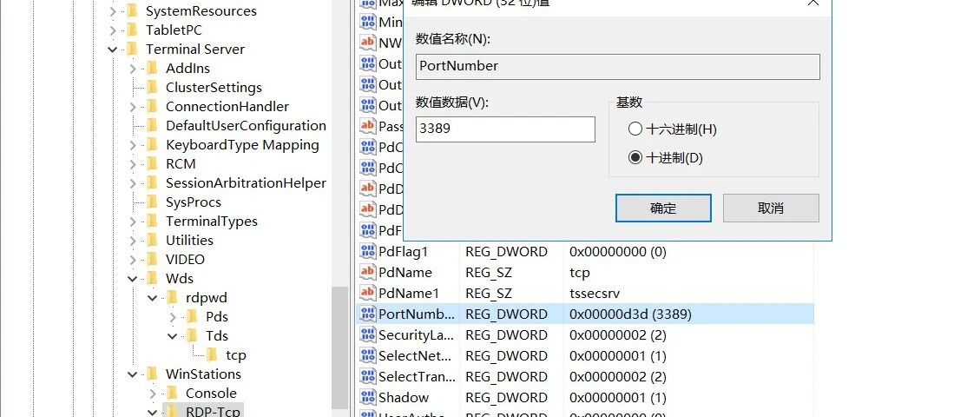Click the 数值名称(N) label
The image size is (980, 417).
click(453, 39)
